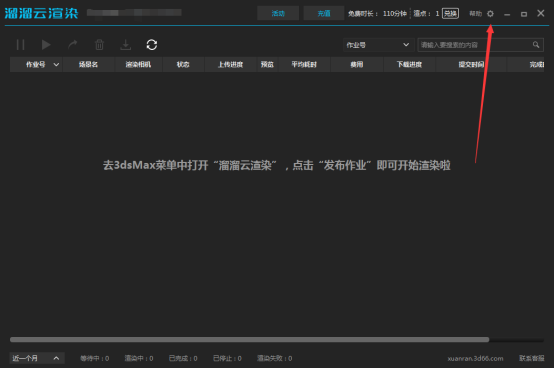The image size is (554, 369).
Task: Click the magnifier search icon
Action: pos(536,45)
